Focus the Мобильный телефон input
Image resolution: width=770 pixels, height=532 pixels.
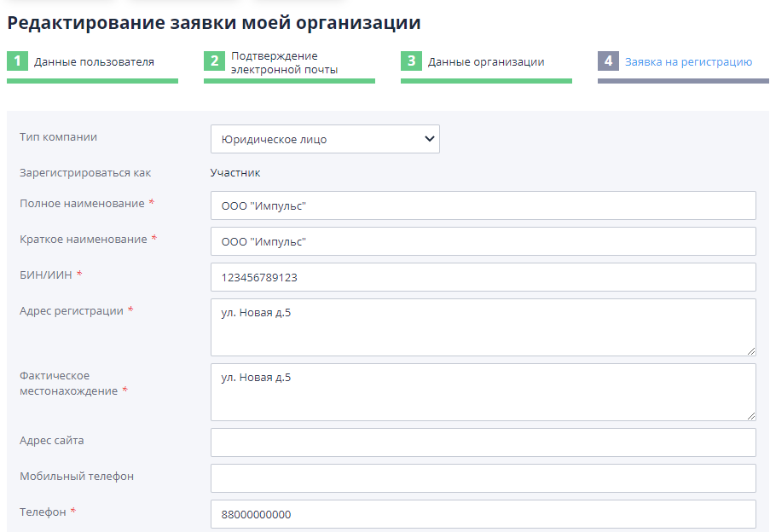482,477
